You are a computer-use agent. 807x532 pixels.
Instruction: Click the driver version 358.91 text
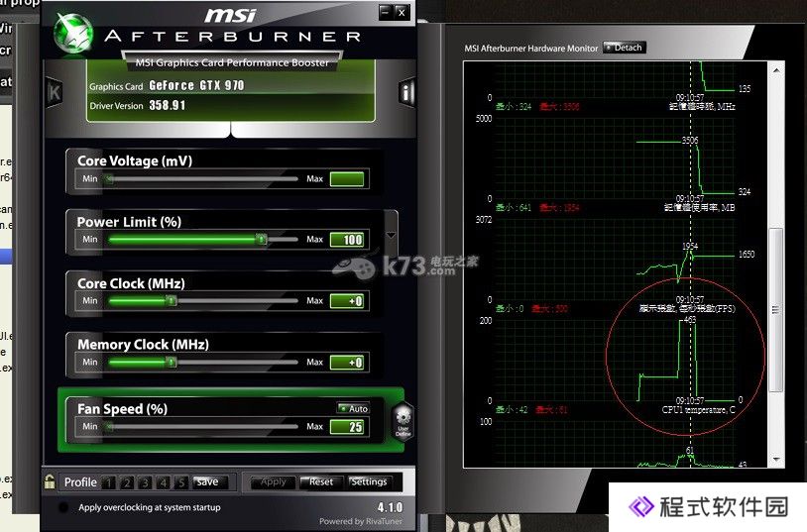point(168,105)
